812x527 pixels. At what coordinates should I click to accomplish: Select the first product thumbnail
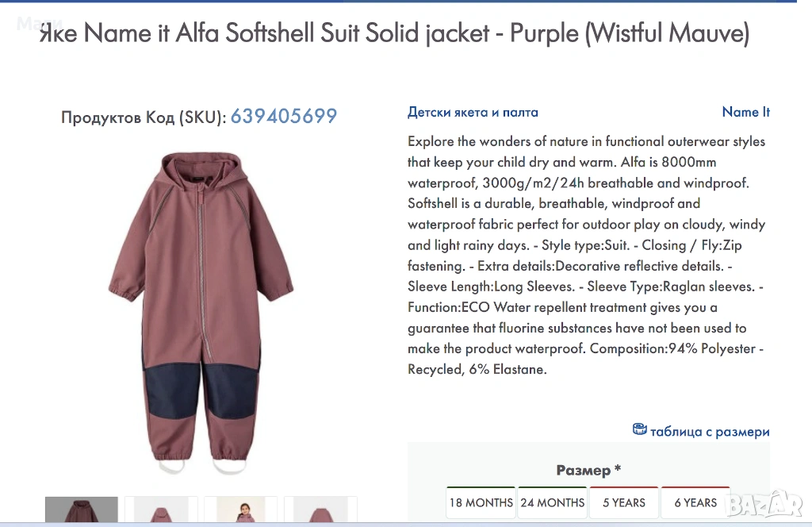[x=82, y=510]
